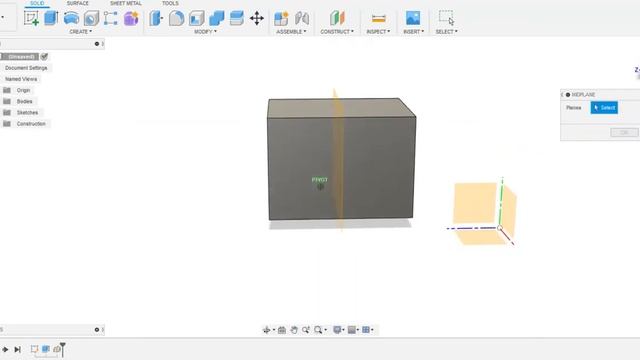This screenshot has width=640, height=360.
Task: Open Document Settings in browser tree
Action: pyautogui.click(x=26, y=68)
